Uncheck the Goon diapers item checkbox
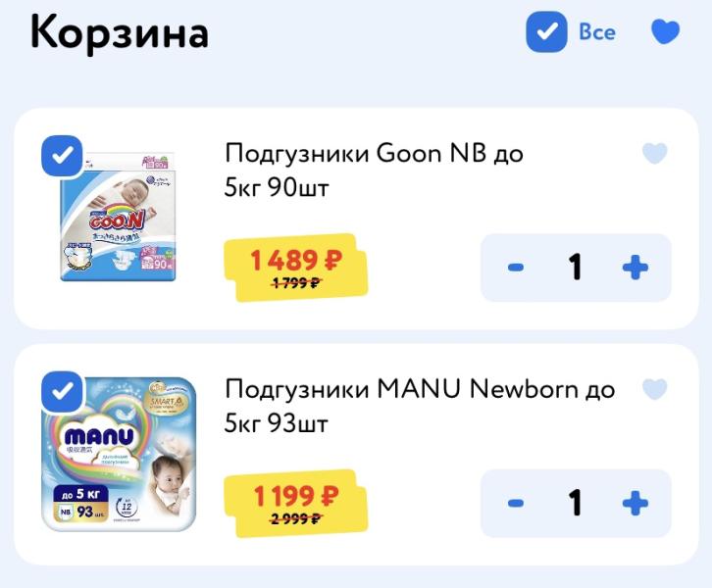Screen dimensions: 712x588 [x=63, y=155]
